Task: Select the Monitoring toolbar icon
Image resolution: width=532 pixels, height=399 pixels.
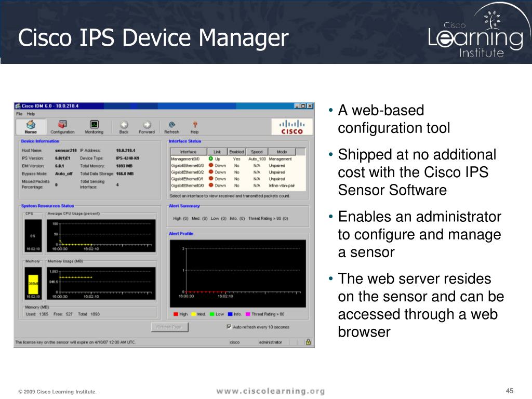Action: 94,127
